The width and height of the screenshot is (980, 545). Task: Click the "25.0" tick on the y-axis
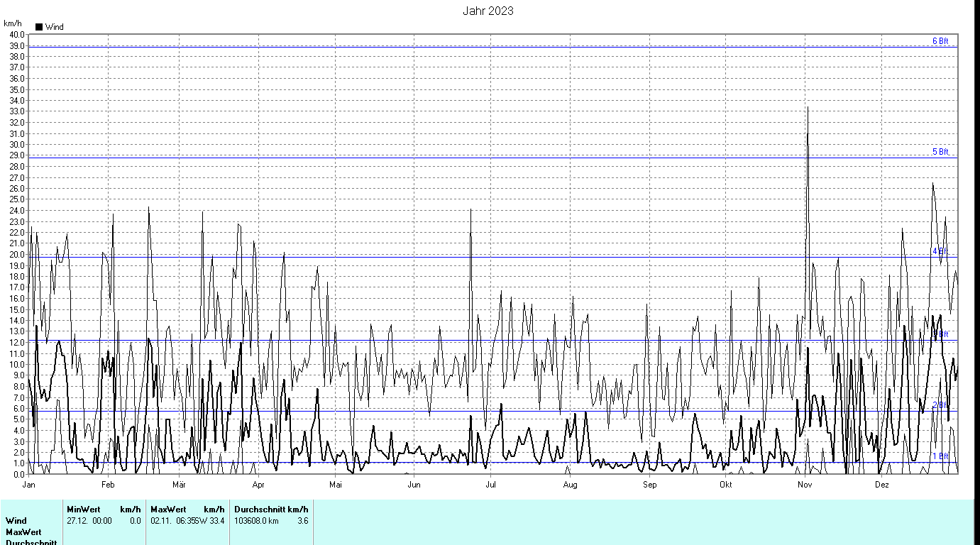(x=17, y=199)
